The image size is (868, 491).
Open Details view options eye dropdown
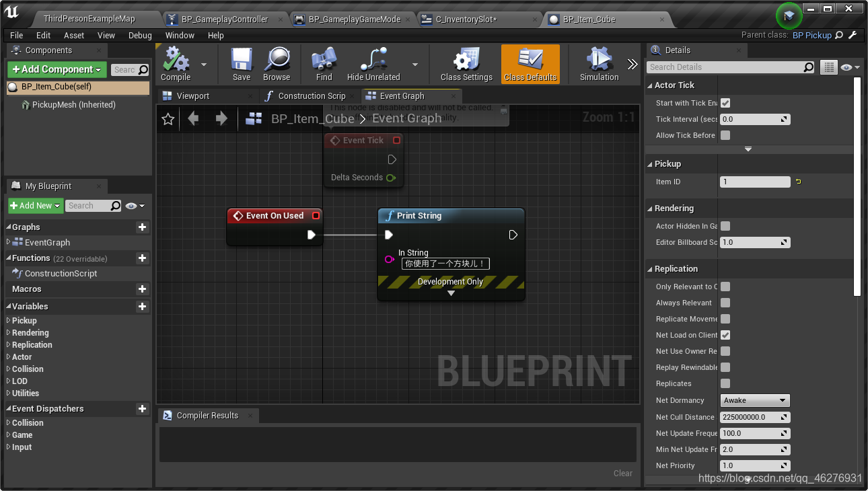(x=851, y=67)
